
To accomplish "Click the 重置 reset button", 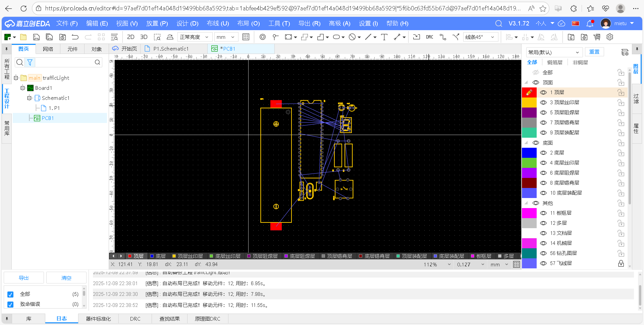I will (594, 52).
